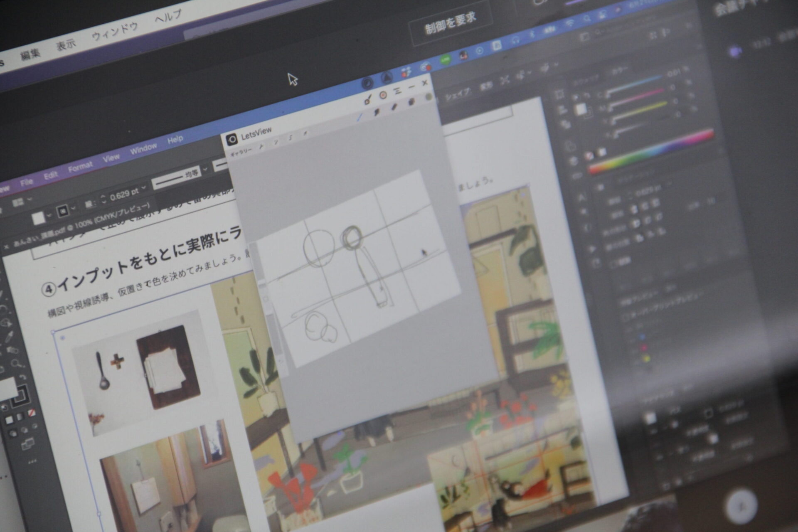This screenshot has height=532, width=798.
Task: Open the stroke weight 0.629 pt dropdown arrow
Action: pos(144,188)
